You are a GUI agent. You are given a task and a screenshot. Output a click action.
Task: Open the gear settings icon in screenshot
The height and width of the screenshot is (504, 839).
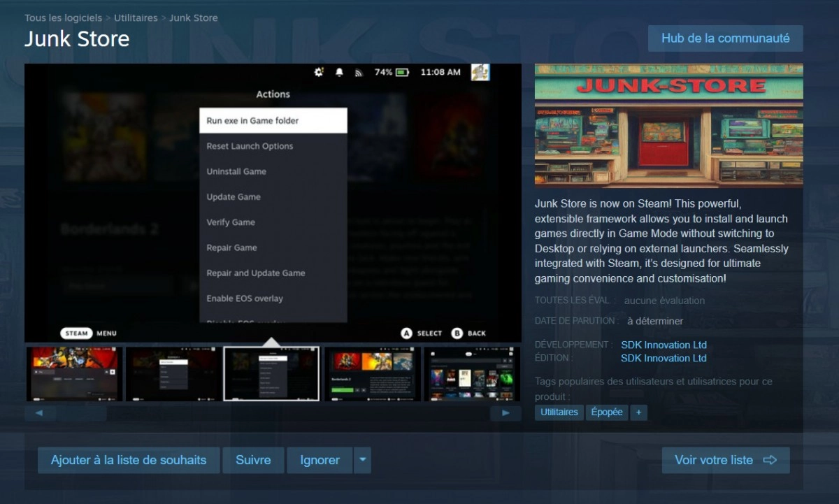[x=319, y=72]
